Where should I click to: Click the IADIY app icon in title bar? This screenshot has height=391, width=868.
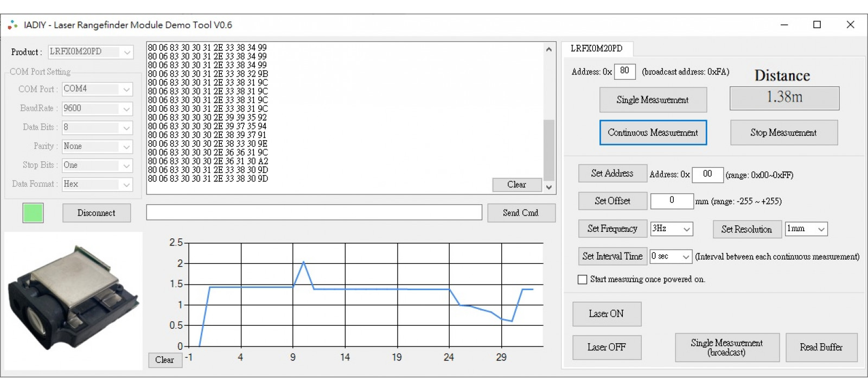pos(12,25)
